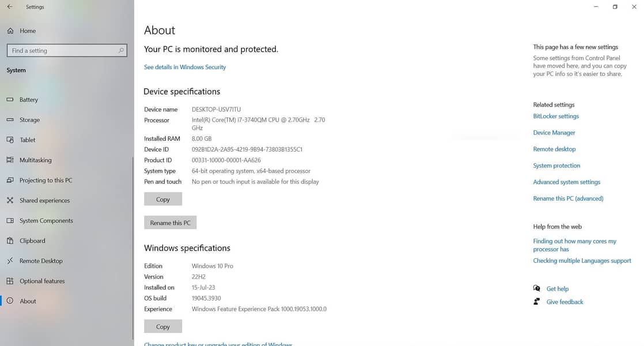
Task: Click the 22H2 version value
Action: coord(198,277)
